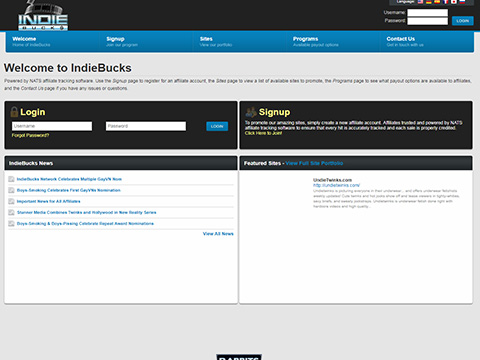Click the document icon beside Important News
The height and width of the screenshot is (360, 480).
click(x=11, y=201)
